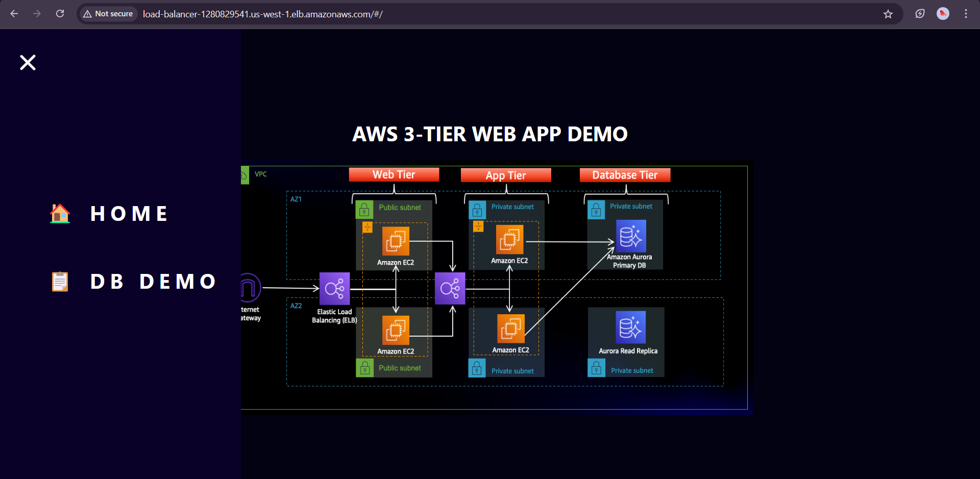The width and height of the screenshot is (980, 479).
Task: Click the AZ1 web tier Amazon EC2 icon
Action: point(396,241)
